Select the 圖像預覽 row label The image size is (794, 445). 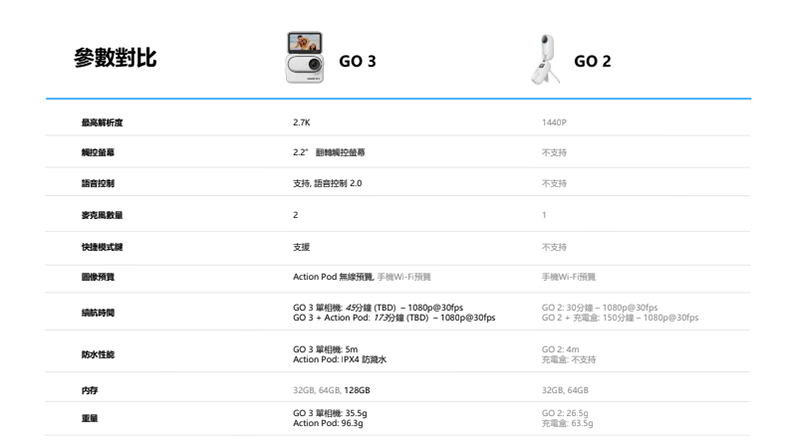[98, 276]
